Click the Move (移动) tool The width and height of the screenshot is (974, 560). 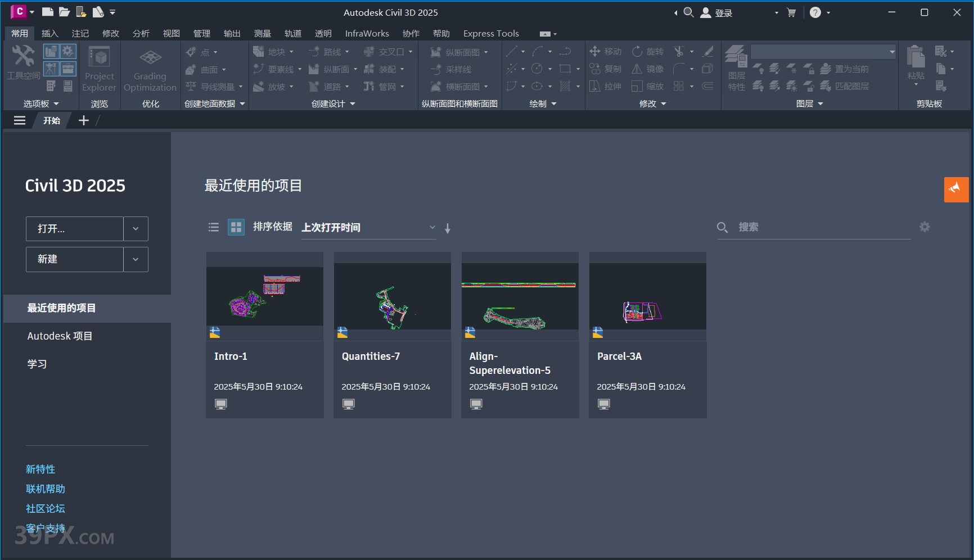[x=605, y=52]
